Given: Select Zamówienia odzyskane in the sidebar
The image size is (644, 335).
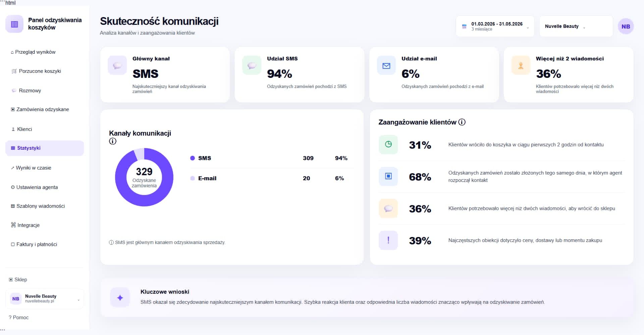Looking at the screenshot, I should [45, 109].
